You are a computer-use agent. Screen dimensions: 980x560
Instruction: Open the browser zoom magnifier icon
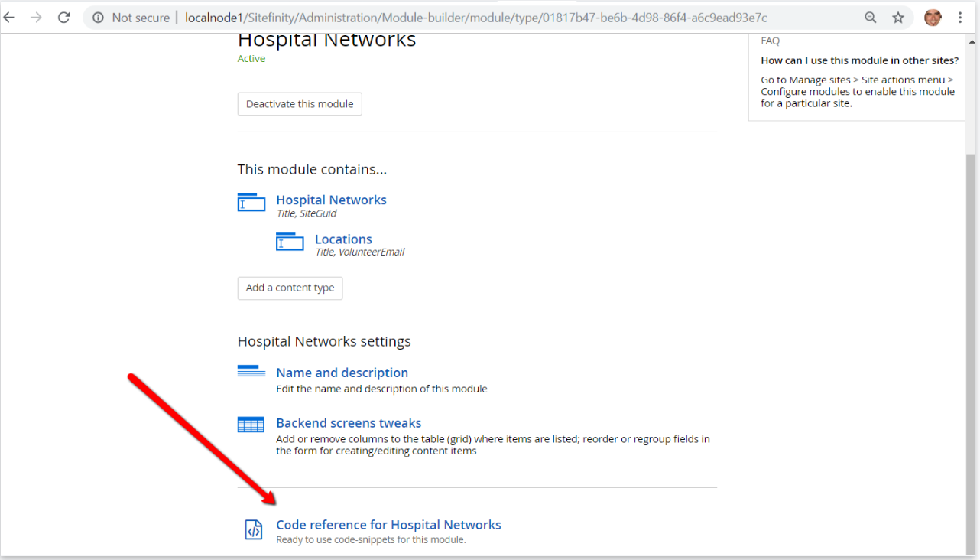click(871, 18)
